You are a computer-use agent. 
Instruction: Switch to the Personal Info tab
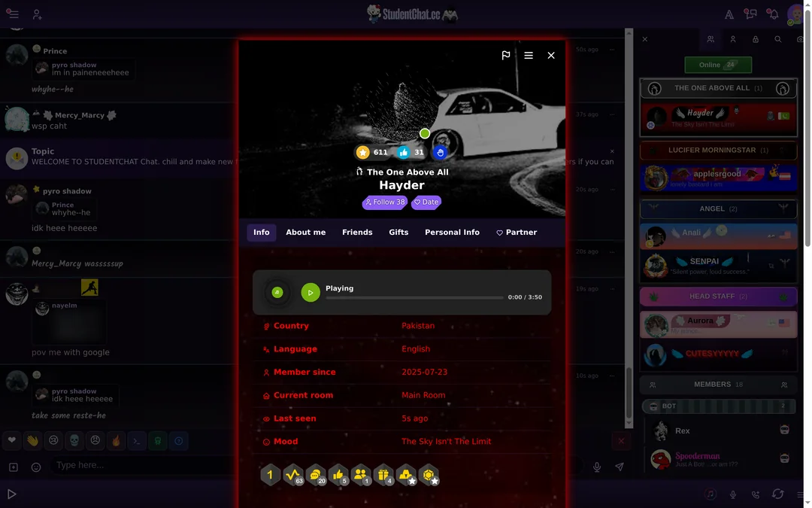point(452,233)
